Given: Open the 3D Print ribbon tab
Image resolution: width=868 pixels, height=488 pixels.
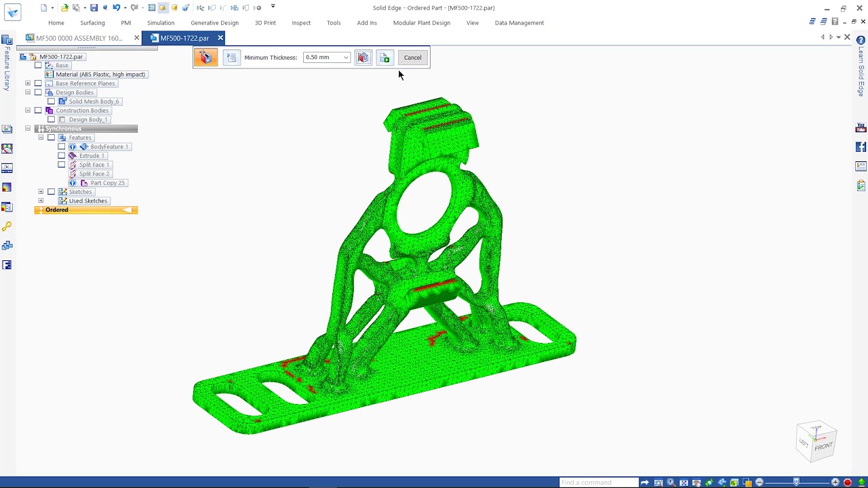Looking at the screenshot, I should (265, 22).
